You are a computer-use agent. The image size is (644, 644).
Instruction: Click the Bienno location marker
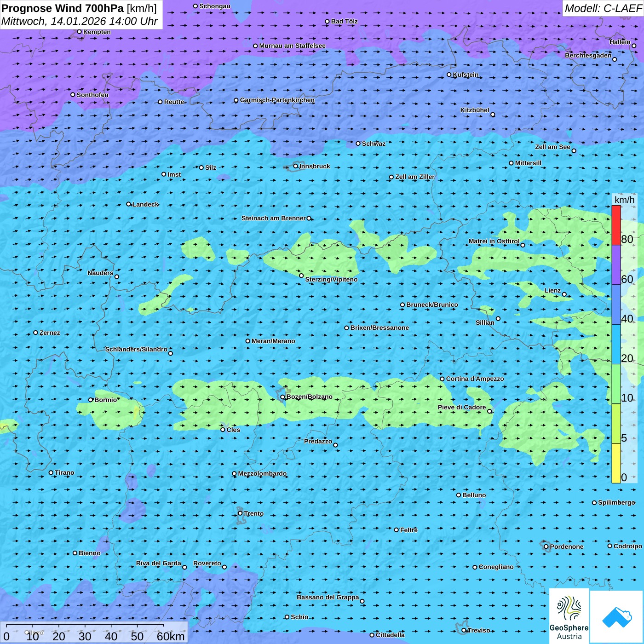click(75, 553)
